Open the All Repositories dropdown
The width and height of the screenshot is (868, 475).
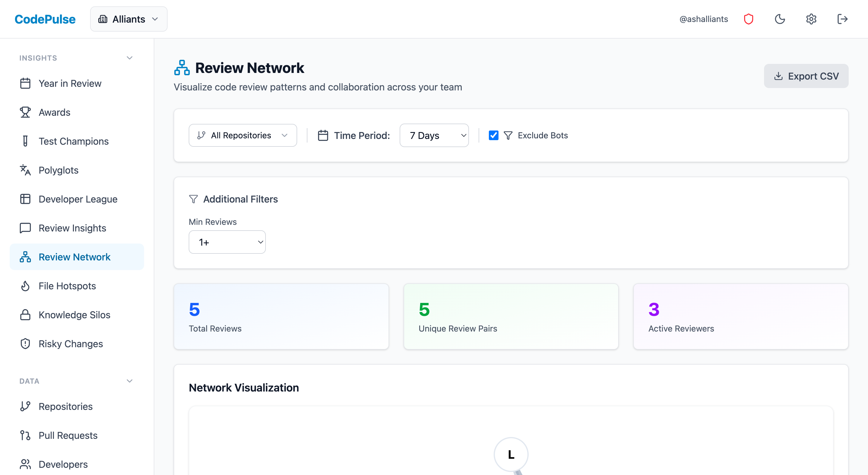[243, 135]
